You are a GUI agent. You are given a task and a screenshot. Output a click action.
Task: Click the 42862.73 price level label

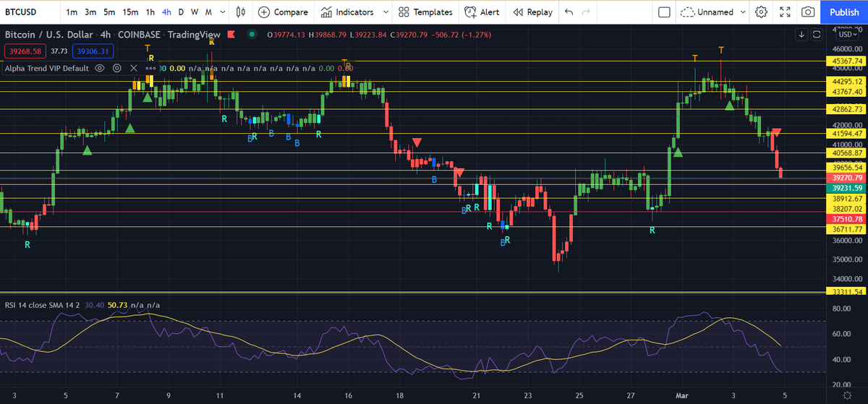pyautogui.click(x=848, y=109)
